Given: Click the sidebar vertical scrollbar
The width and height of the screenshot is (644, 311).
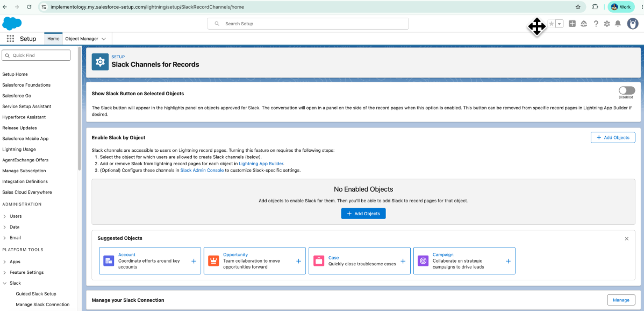Looking at the screenshot, I should pos(79,109).
